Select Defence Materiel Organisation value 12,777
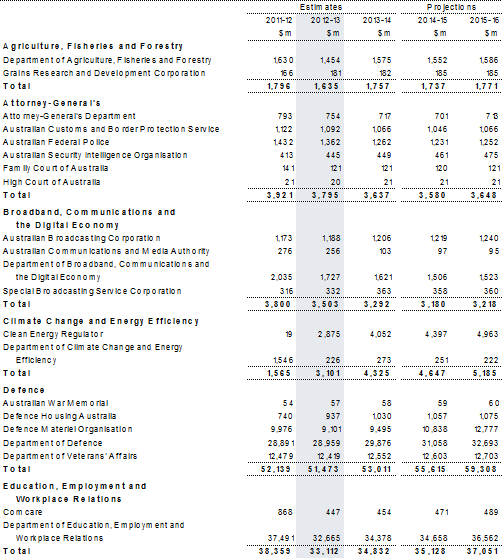Screen dimensions: 504x558 tap(487, 429)
